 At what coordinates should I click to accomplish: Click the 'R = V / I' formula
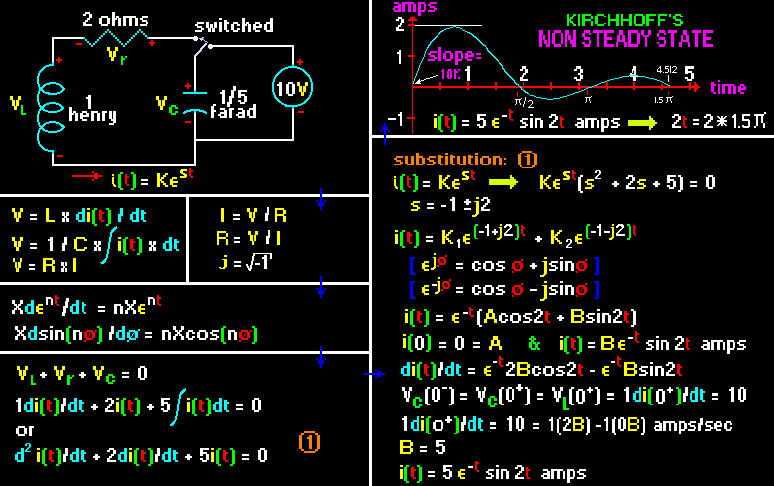[249, 239]
